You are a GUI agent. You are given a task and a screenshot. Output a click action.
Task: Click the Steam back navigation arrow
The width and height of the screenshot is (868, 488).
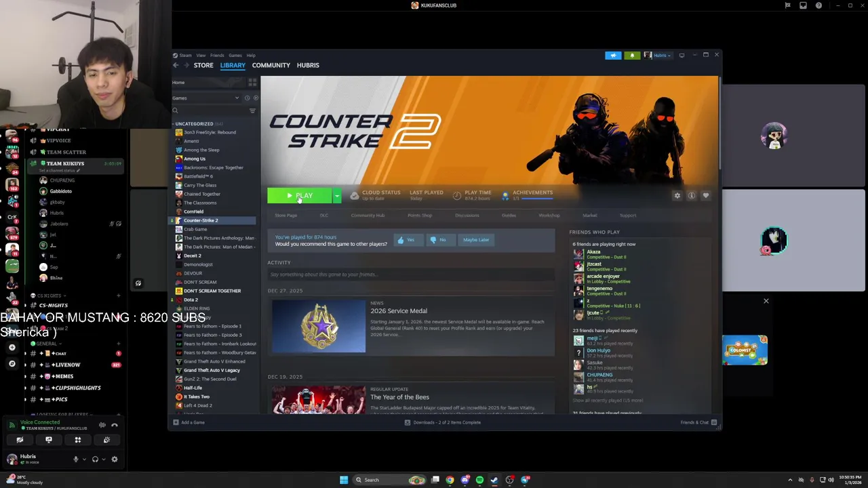pos(176,65)
